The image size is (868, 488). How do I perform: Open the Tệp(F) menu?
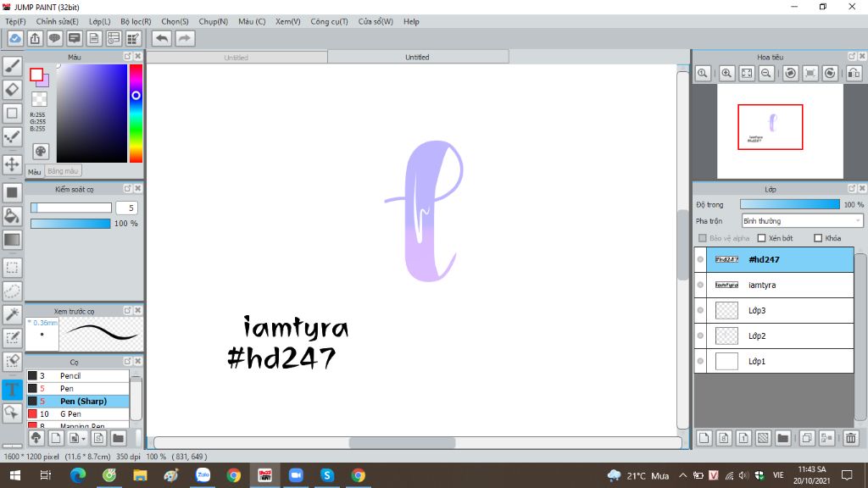[x=15, y=21]
